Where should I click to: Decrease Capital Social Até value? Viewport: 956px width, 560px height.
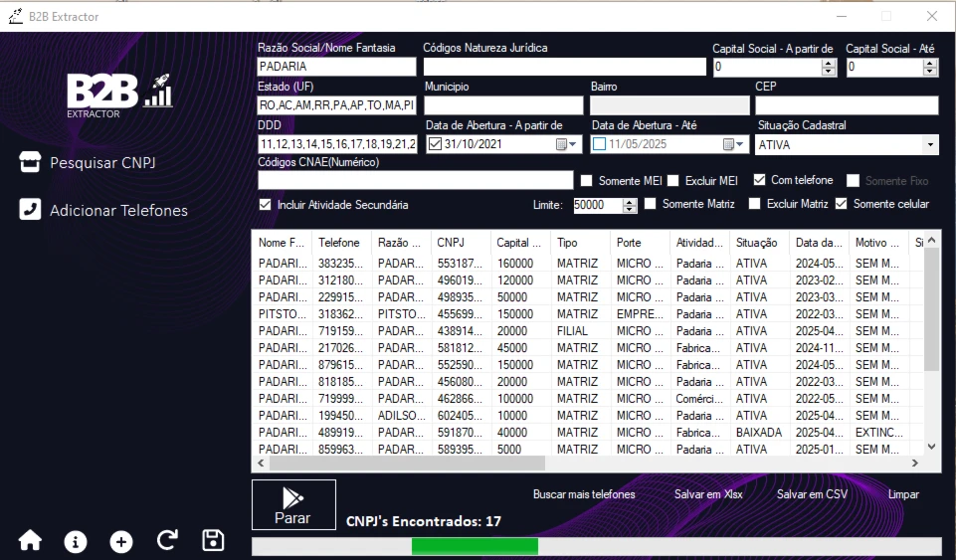(930, 72)
